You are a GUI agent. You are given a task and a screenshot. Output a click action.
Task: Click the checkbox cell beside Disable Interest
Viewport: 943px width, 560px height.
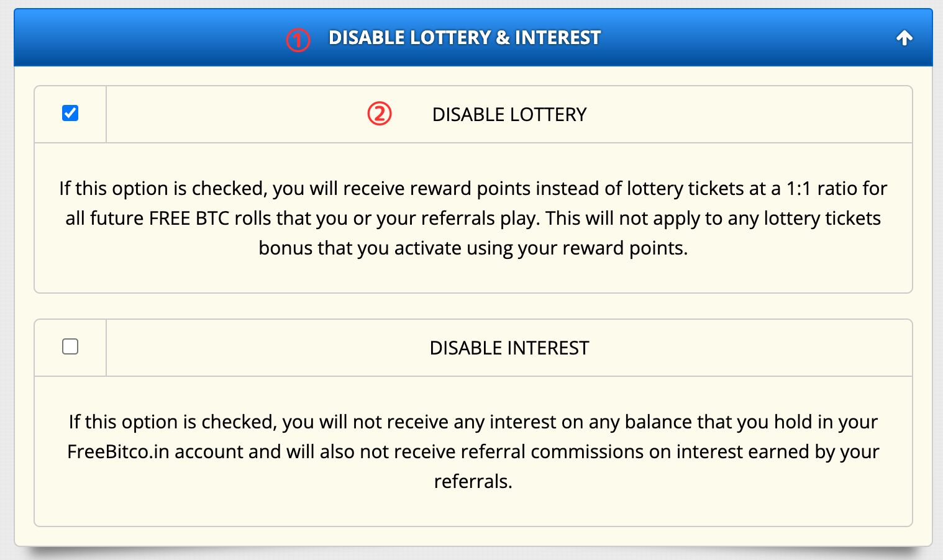70,348
